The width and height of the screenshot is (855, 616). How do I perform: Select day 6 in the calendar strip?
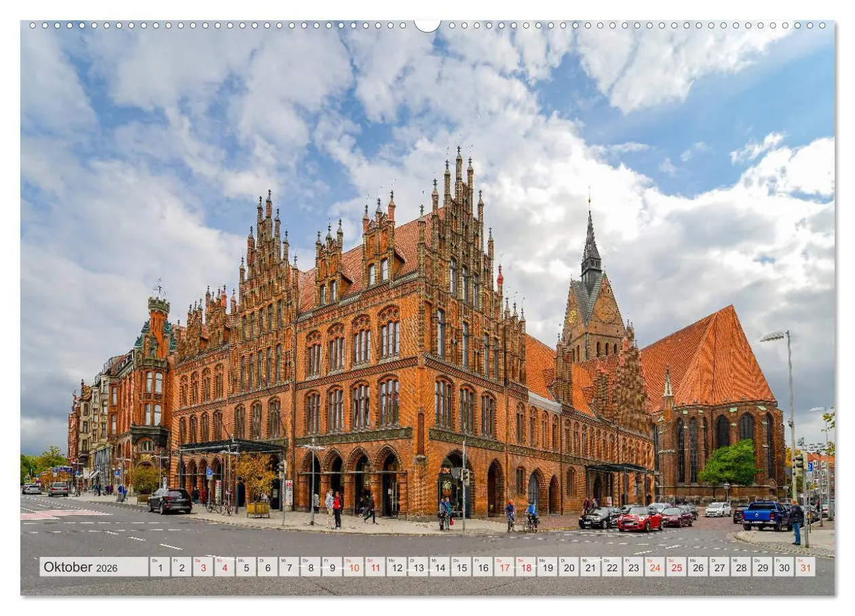267,567
